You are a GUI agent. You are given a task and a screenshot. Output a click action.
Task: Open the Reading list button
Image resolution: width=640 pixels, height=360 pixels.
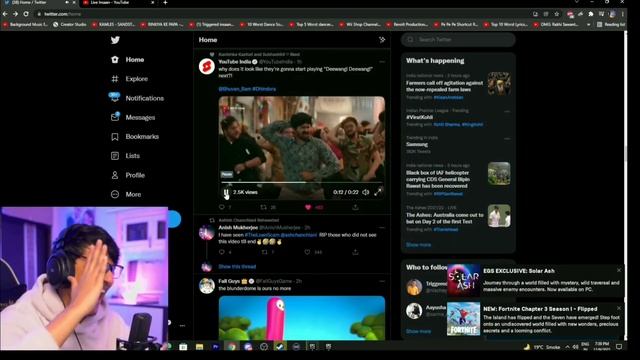611,24
